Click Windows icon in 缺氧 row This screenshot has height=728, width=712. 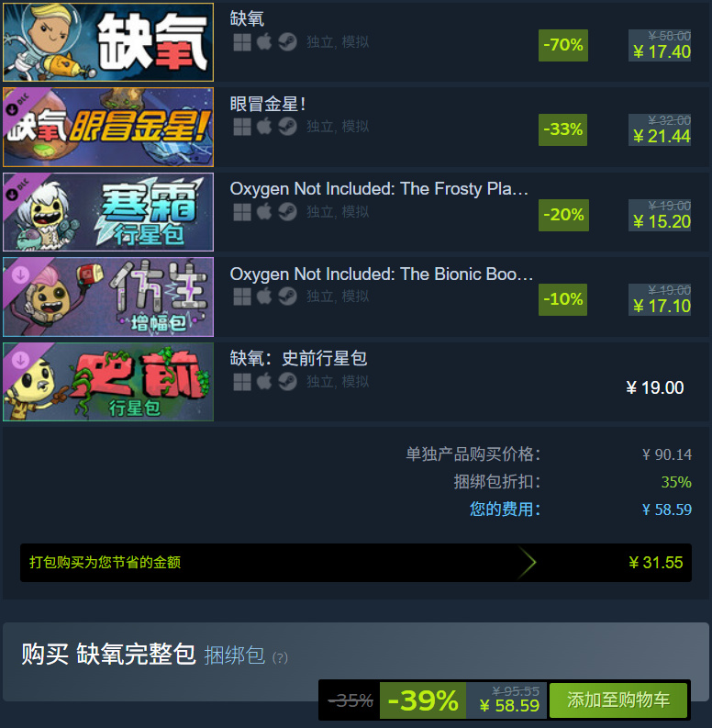pos(242,42)
